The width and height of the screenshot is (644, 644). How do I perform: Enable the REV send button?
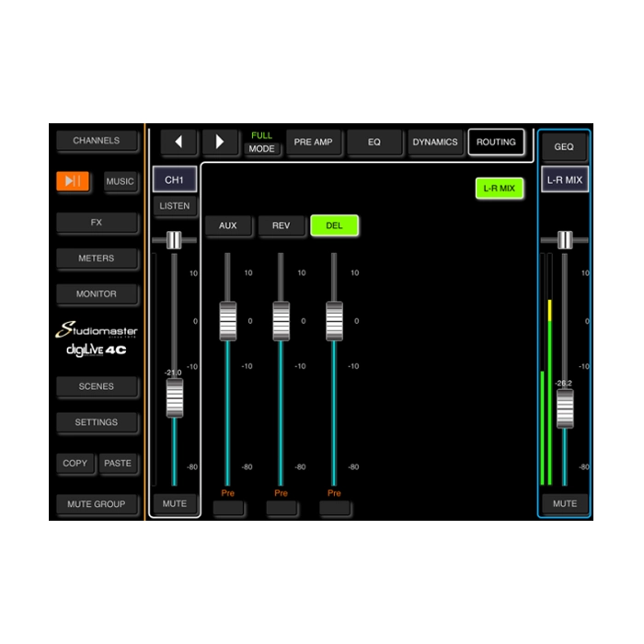281,225
